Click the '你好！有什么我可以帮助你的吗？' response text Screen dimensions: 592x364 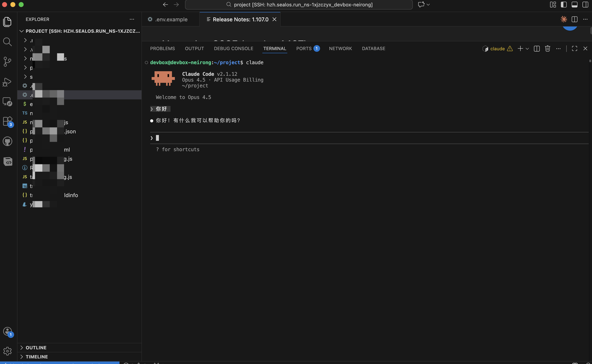198,121
